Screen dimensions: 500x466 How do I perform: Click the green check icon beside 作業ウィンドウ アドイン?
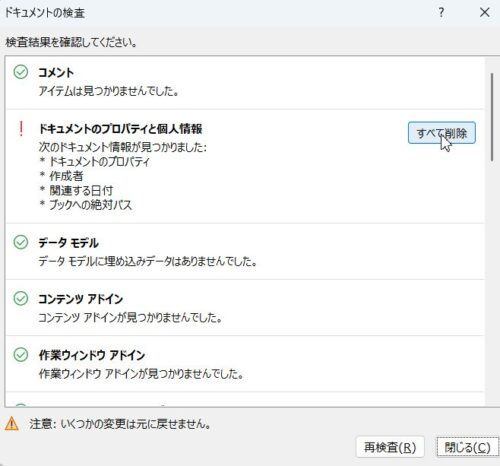[x=21, y=354]
